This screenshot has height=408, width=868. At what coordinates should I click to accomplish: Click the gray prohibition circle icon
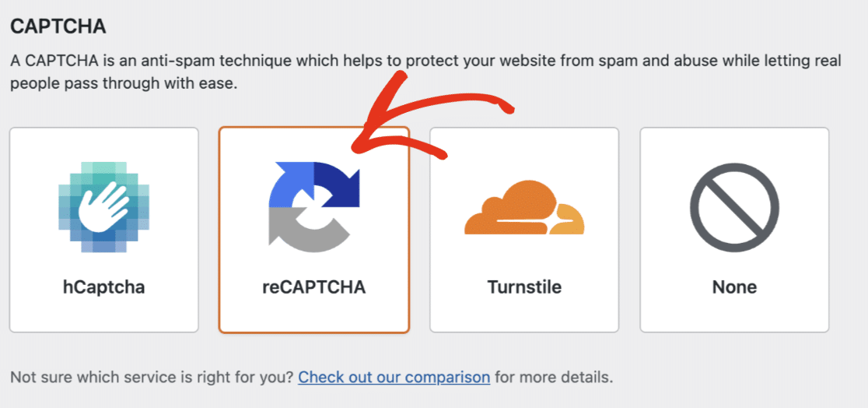click(x=734, y=207)
